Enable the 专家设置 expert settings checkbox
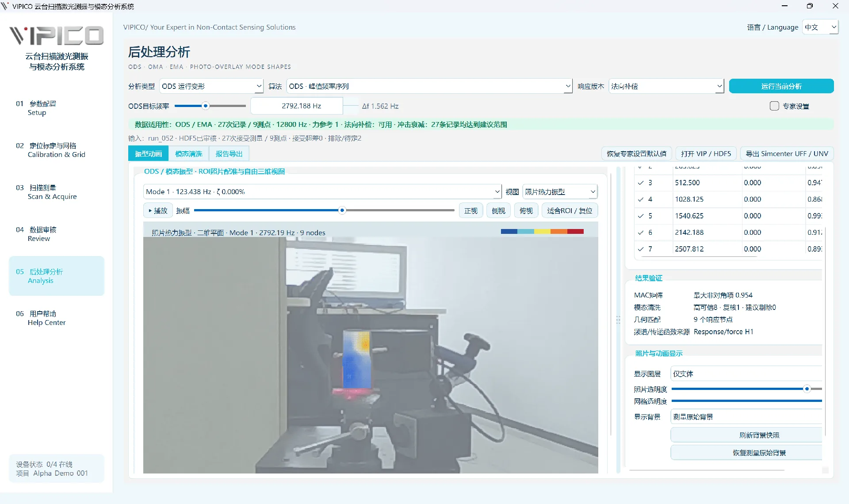Viewport: 849px width, 504px height. (774, 106)
